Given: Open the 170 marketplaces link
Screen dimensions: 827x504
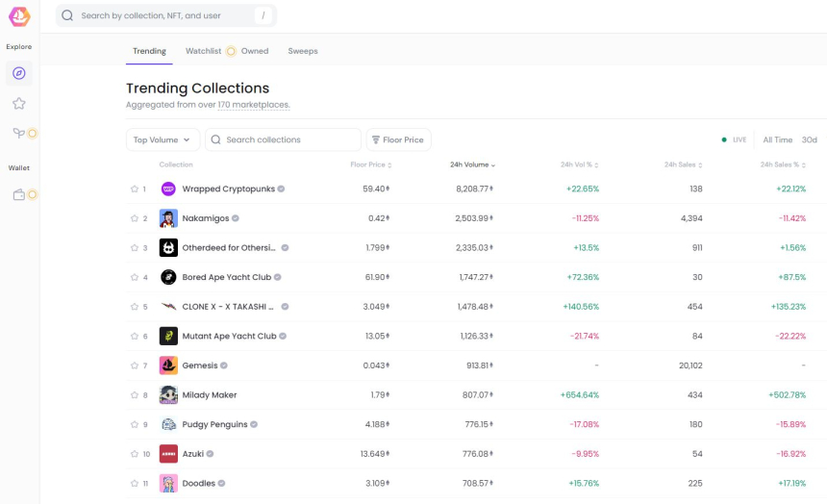Looking at the screenshot, I should pos(253,105).
